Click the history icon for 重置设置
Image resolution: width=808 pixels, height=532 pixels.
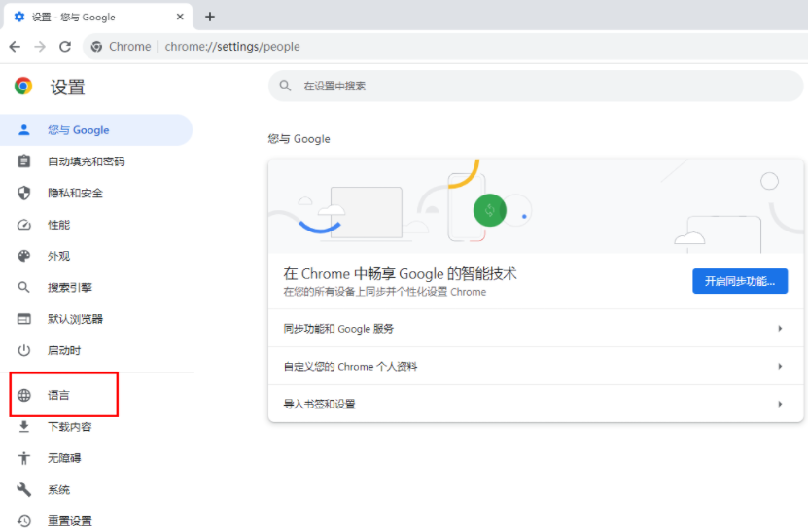23,521
